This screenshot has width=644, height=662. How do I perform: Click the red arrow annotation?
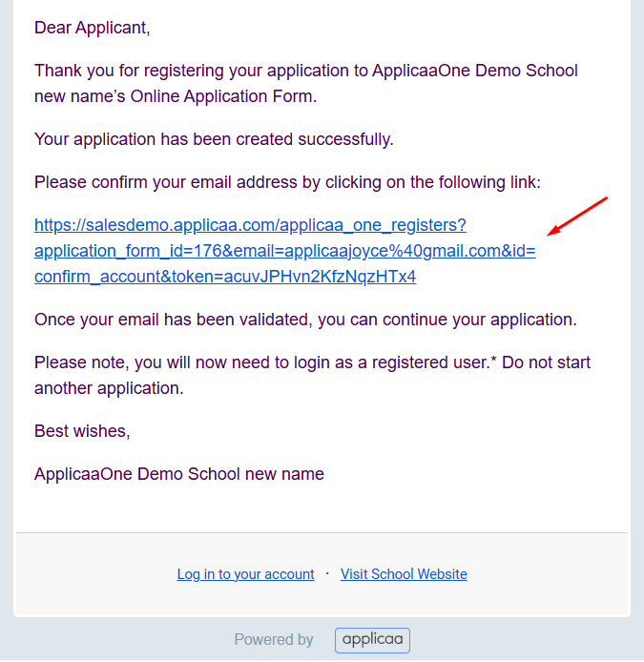coord(577,217)
